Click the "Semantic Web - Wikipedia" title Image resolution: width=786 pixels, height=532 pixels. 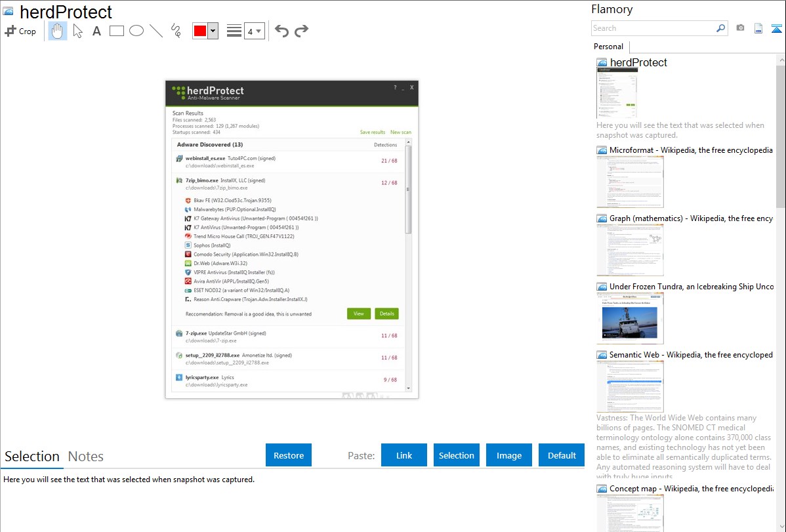pyautogui.click(x=691, y=355)
